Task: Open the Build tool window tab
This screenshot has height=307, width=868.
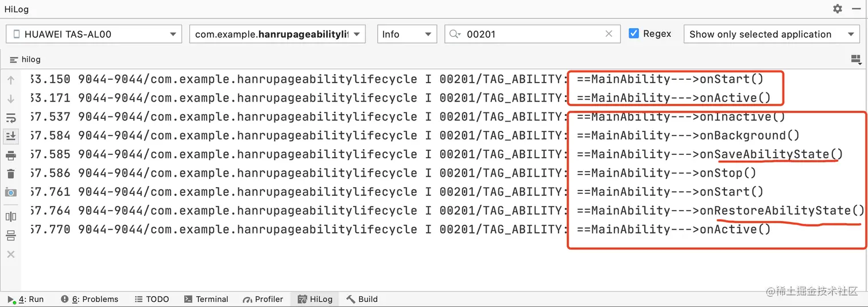Action: click(362, 299)
